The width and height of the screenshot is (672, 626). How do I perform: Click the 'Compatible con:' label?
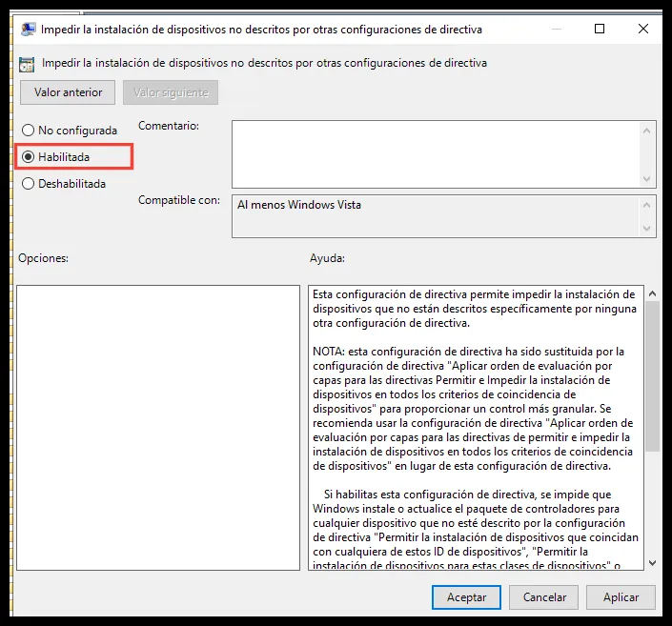[179, 200]
